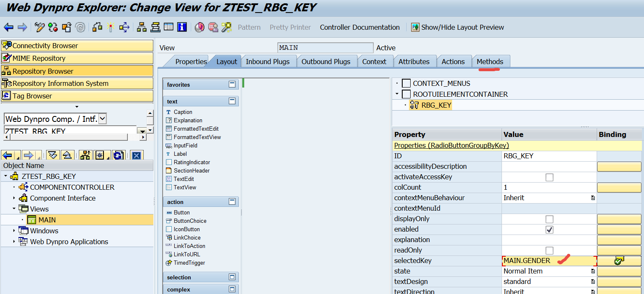
Task: Click the refresh icon above Object Name
Action: (x=119, y=155)
